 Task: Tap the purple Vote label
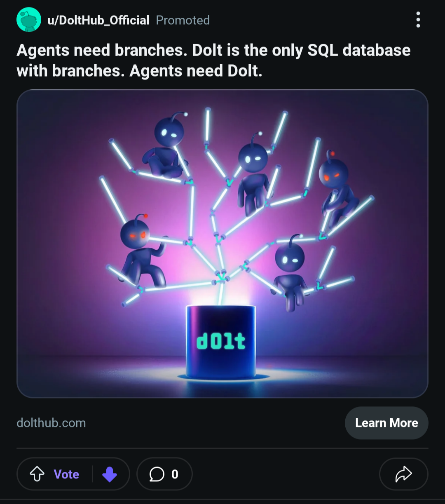(x=66, y=474)
